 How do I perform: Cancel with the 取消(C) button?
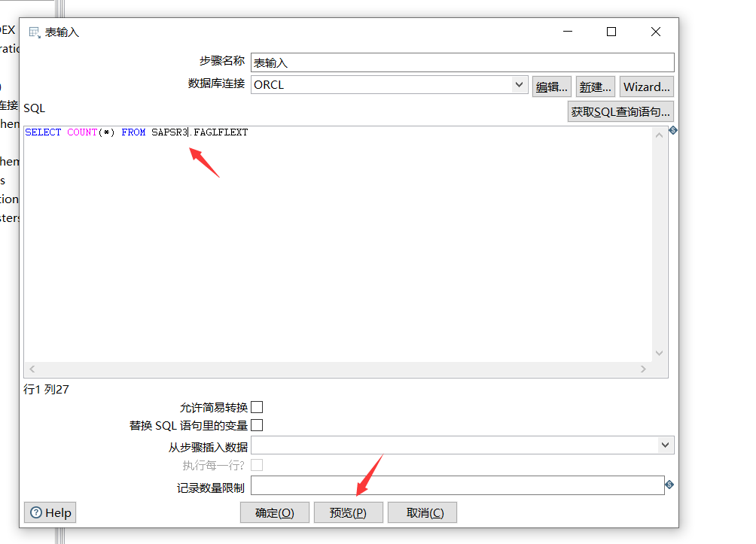(422, 512)
